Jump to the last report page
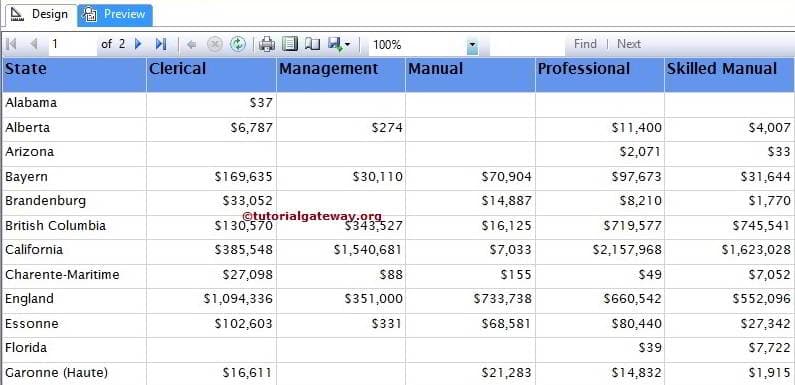The image size is (795, 385). [x=161, y=44]
